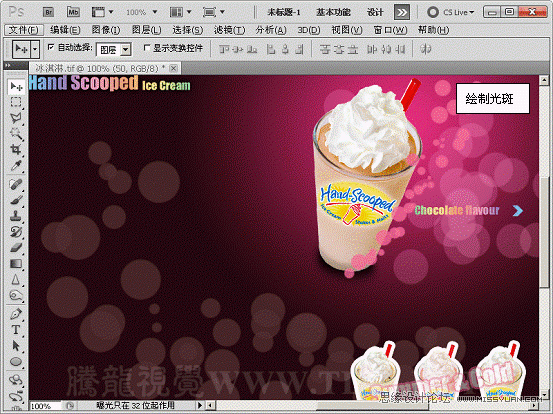Close the 冰淇淋.tif document tab
553x414 pixels.
tap(173, 68)
